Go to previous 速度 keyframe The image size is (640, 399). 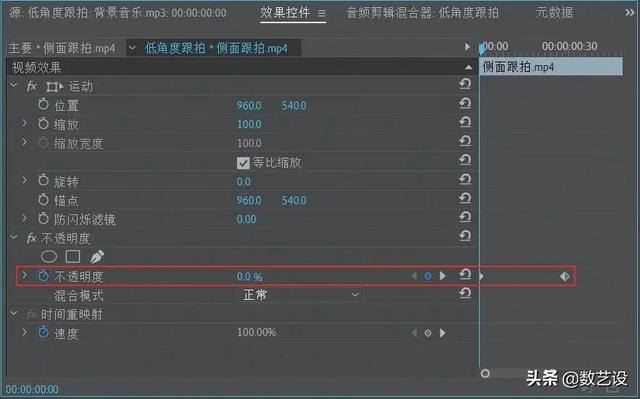414,333
